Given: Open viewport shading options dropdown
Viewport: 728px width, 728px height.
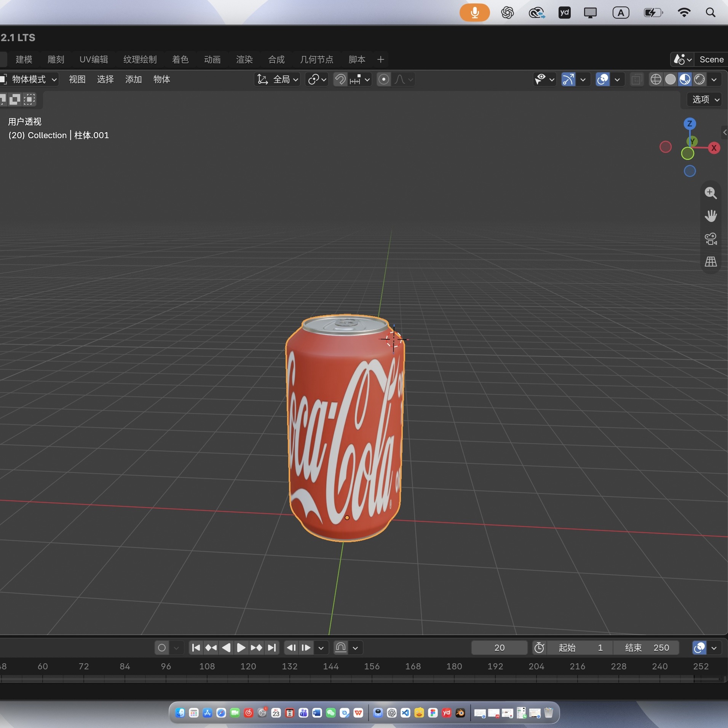Looking at the screenshot, I should click(x=714, y=79).
